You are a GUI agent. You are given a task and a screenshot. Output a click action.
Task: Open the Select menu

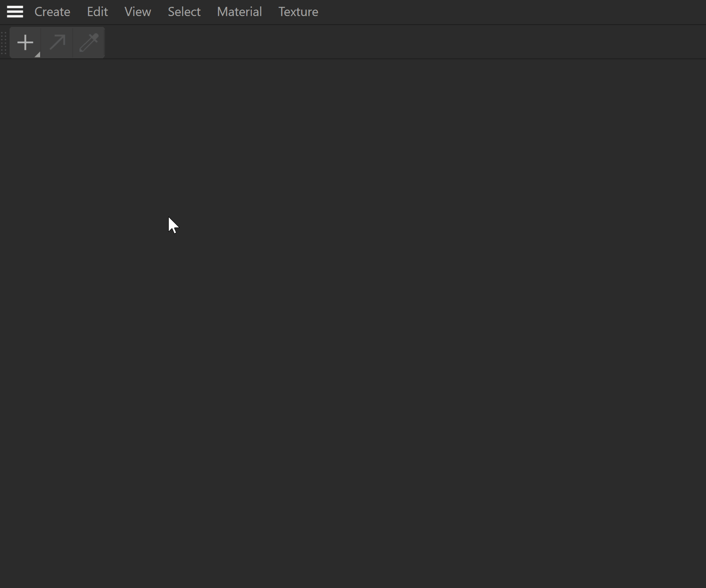tap(184, 12)
